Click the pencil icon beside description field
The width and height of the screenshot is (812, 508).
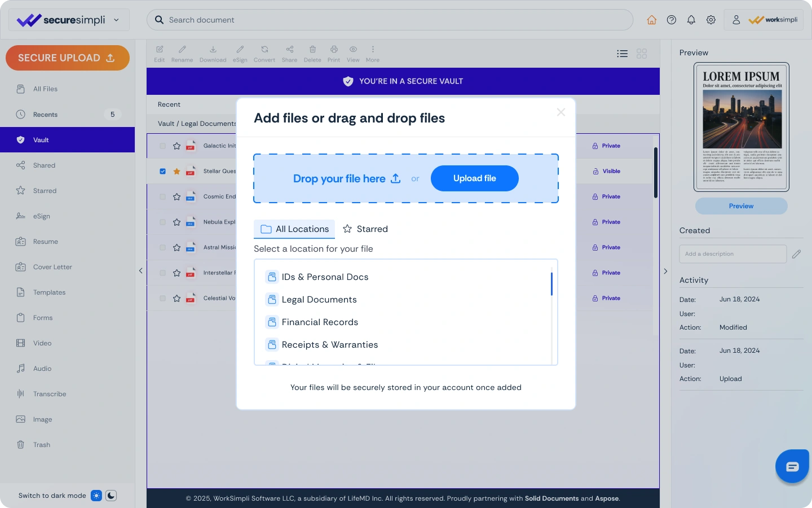click(796, 254)
